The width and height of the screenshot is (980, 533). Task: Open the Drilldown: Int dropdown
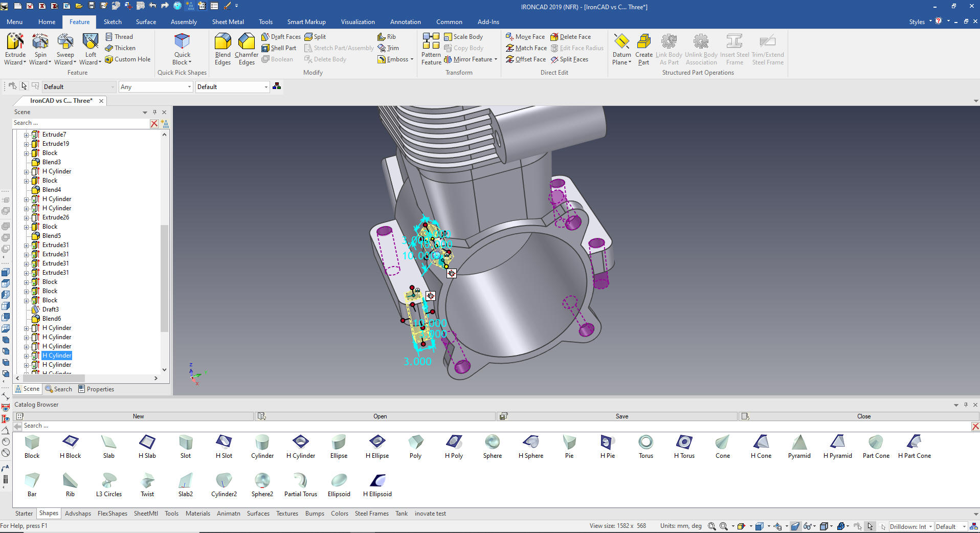pos(911,526)
